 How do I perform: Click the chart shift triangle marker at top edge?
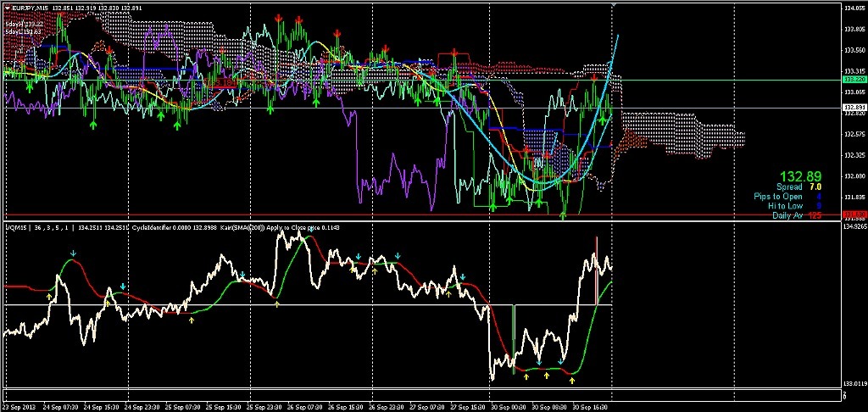[x=613, y=5]
